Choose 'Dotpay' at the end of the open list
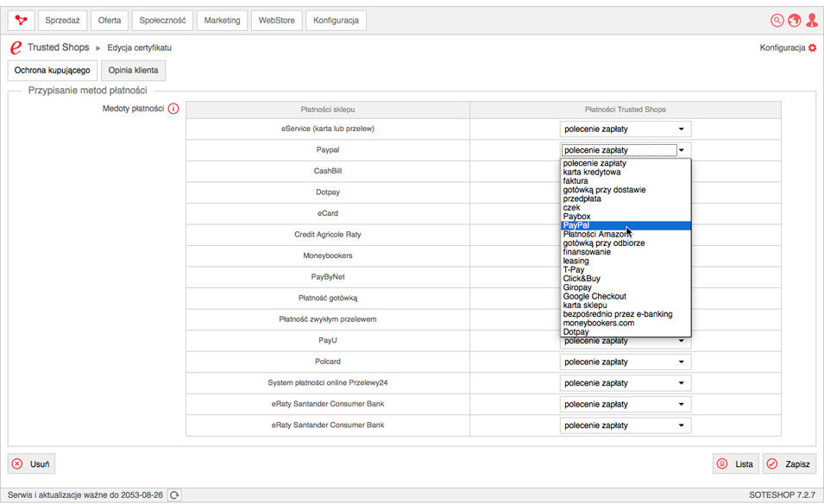Screen dimensions: 824x504 (626, 332)
